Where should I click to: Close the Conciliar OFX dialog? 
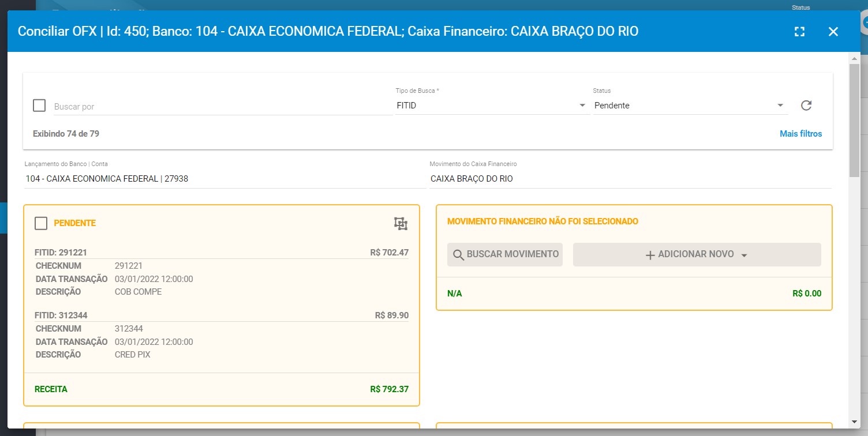pyautogui.click(x=833, y=32)
